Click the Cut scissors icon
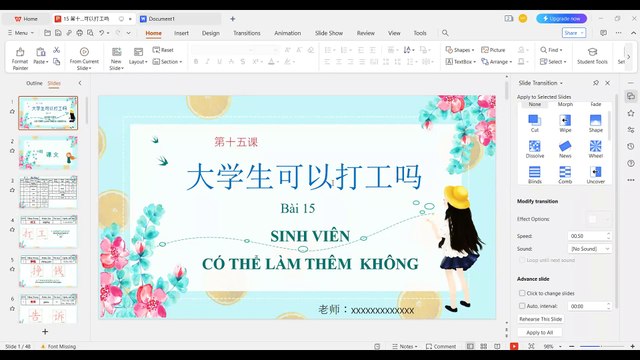 tap(56, 50)
